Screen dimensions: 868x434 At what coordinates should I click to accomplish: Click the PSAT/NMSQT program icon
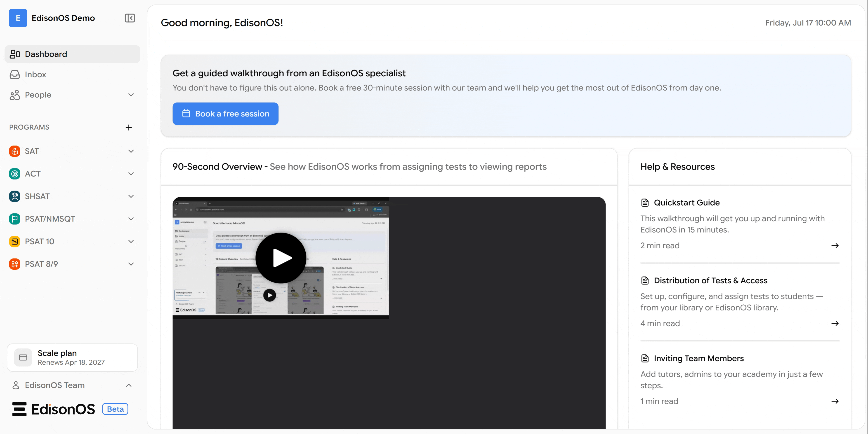pos(15,219)
